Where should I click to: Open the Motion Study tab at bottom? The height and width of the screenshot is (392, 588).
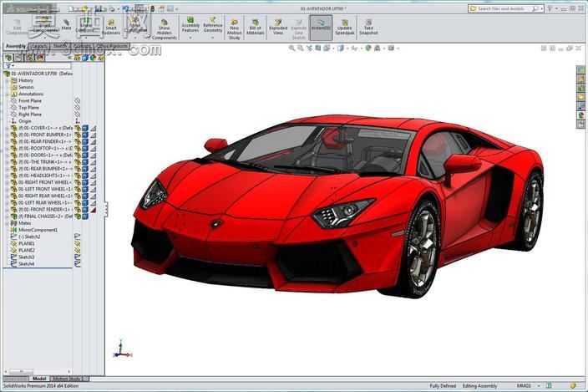click(68, 379)
